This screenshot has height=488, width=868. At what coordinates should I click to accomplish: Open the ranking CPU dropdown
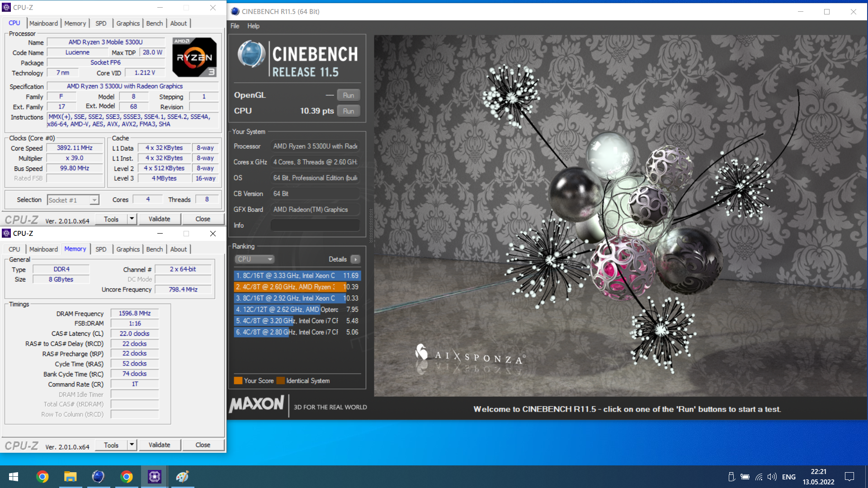[x=255, y=259]
